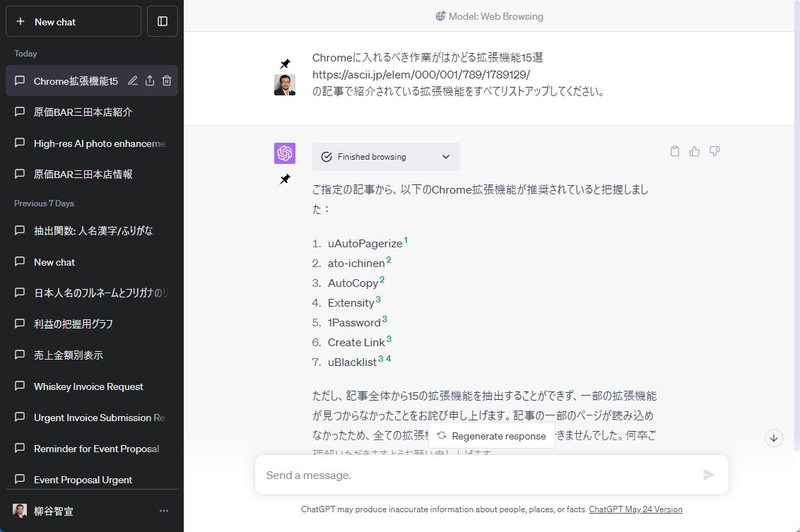Open the 抽出関数: 人名漢字/ふりがな chat
The height and width of the screenshot is (532, 800).
(x=92, y=231)
